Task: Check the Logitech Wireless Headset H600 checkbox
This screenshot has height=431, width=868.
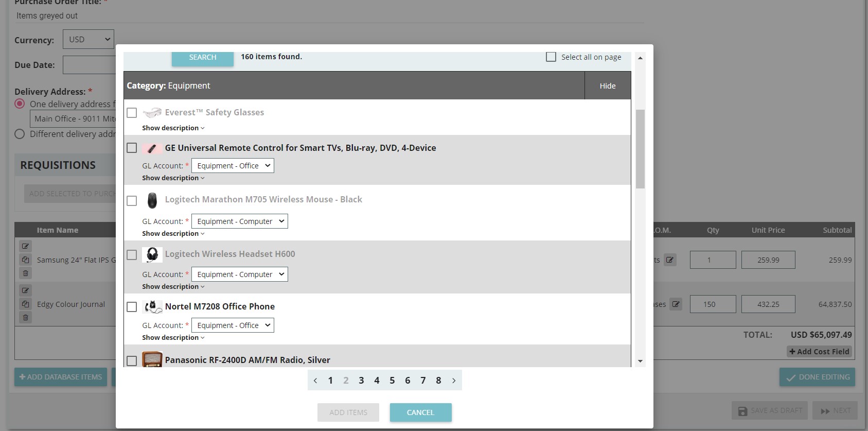Action: [x=132, y=255]
